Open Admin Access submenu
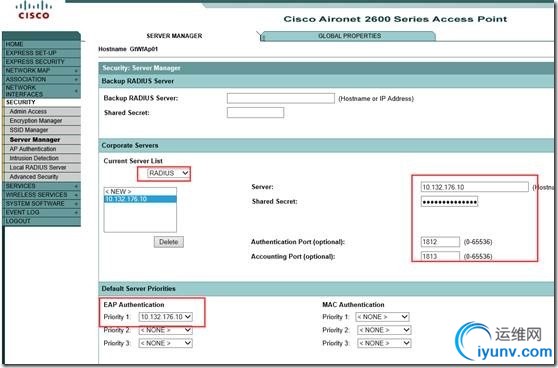 click(x=43, y=111)
